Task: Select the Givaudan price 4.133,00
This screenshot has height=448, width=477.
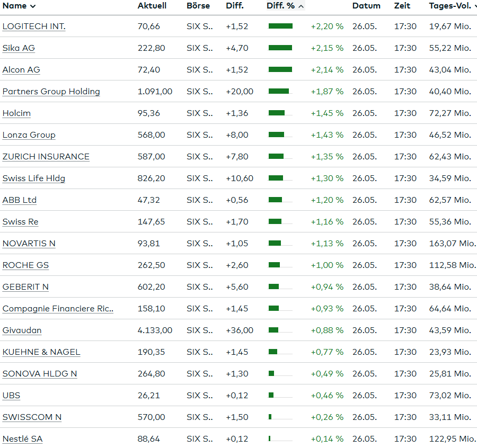Action: point(155,330)
